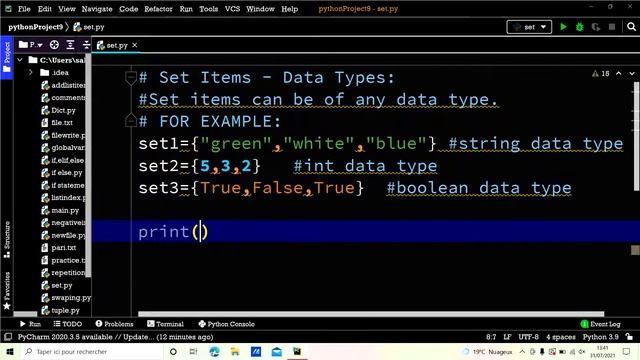Open the TODO tool window

68,324
